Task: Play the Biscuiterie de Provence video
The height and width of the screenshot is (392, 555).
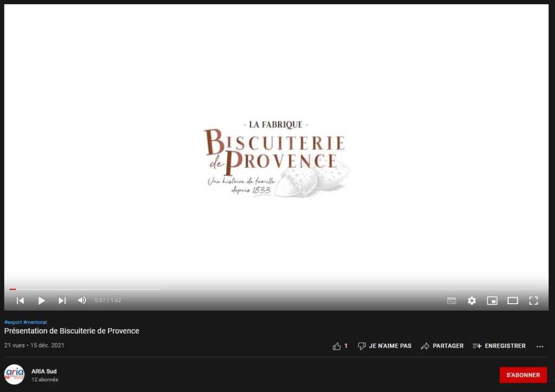Action: point(41,300)
